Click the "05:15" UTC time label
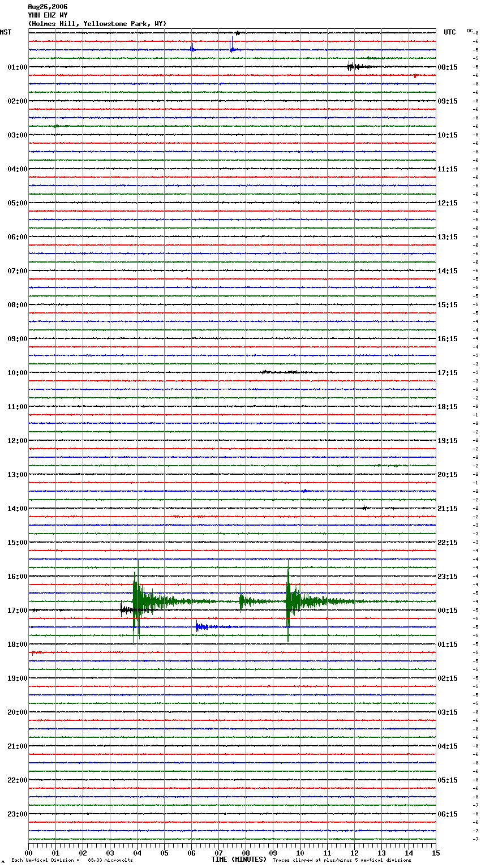 tap(448, 780)
